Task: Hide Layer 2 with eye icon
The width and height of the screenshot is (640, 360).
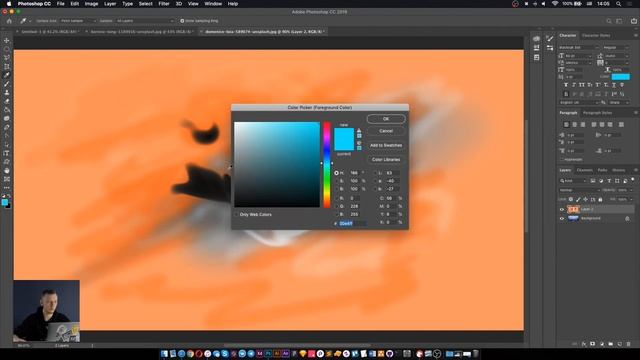Action: 562,209
